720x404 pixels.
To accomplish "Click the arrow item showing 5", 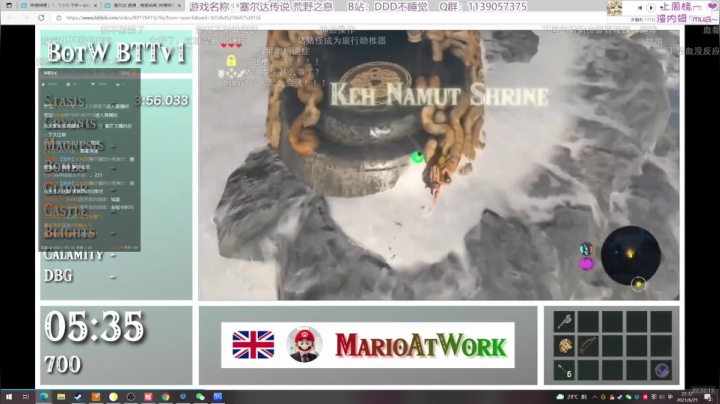I will (564, 370).
